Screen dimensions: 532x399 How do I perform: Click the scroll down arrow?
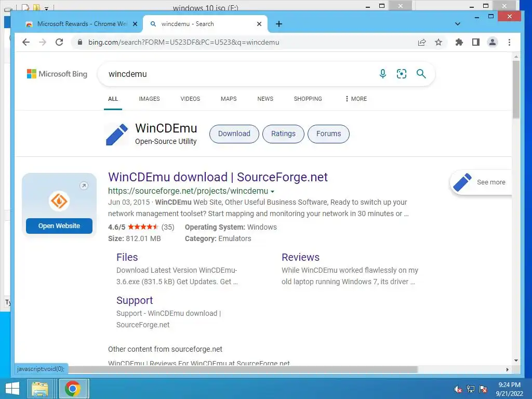tap(516, 361)
